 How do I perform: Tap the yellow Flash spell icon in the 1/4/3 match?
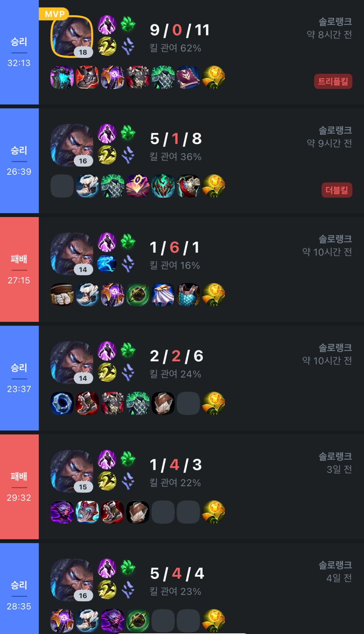[x=107, y=481]
